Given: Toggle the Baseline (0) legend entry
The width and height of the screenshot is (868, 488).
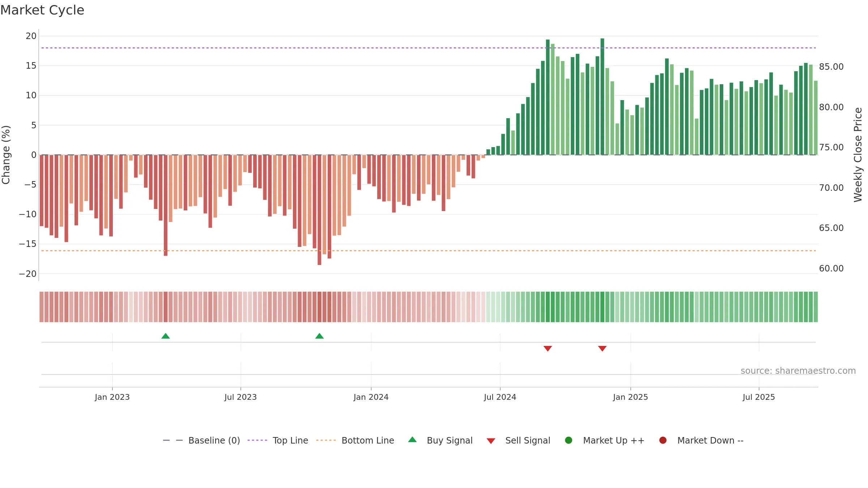Looking at the screenshot, I should point(201,440).
